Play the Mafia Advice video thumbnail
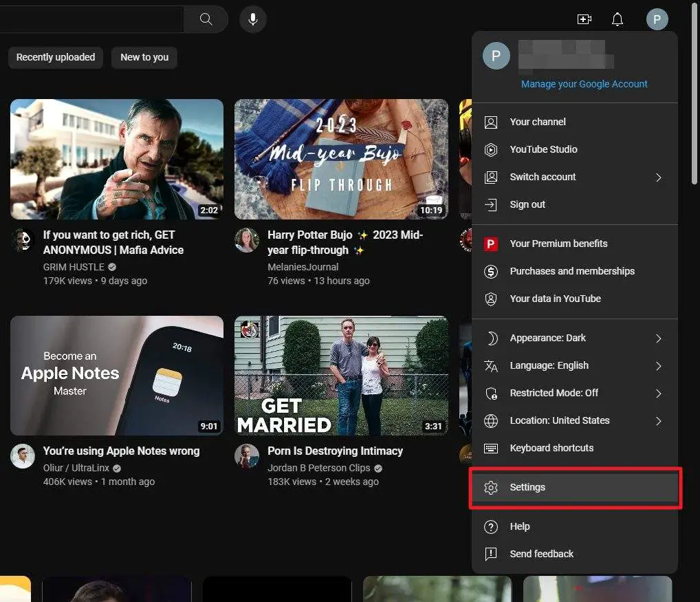 pyautogui.click(x=117, y=160)
